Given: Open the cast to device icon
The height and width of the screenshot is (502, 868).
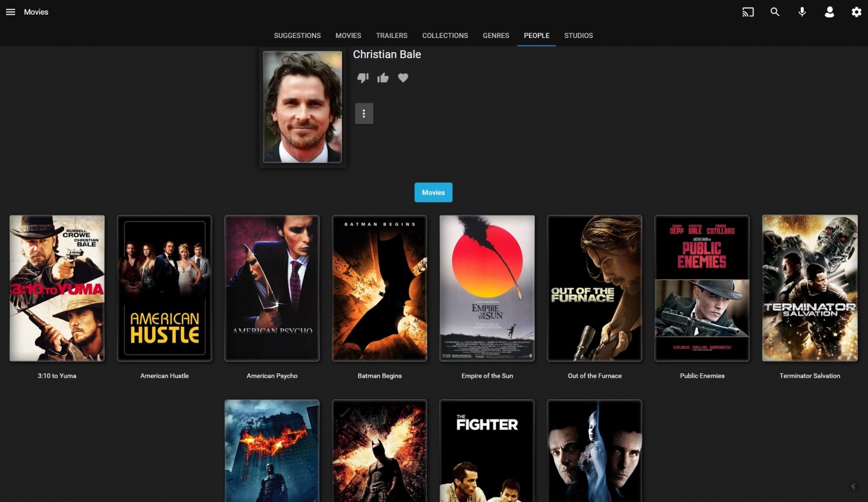Looking at the screenshot, I should (748, 12).
